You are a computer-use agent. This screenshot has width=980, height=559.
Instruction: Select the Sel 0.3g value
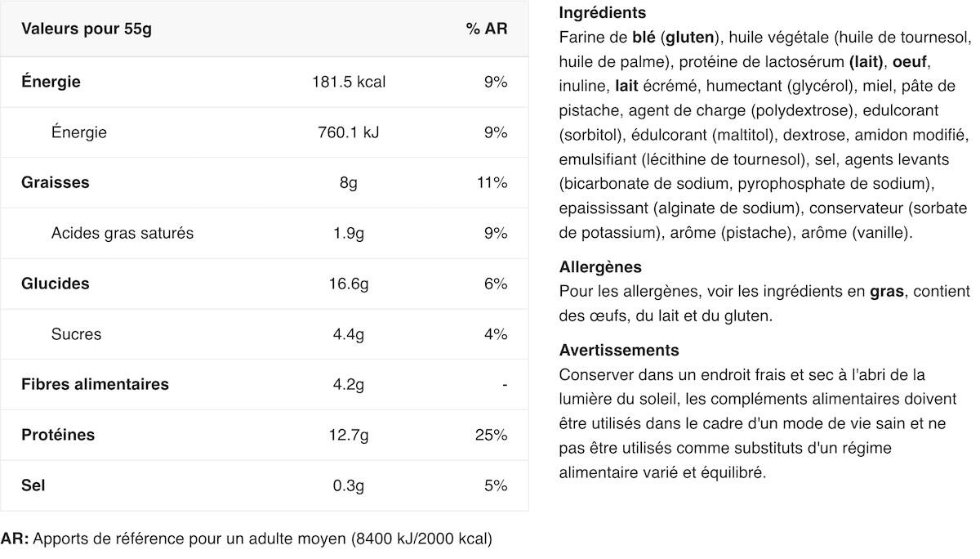click(349, 485)
